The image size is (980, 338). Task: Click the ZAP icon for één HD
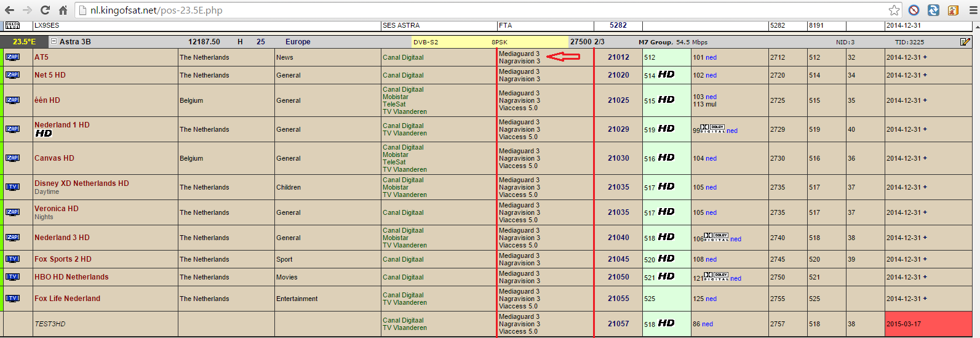12,100
